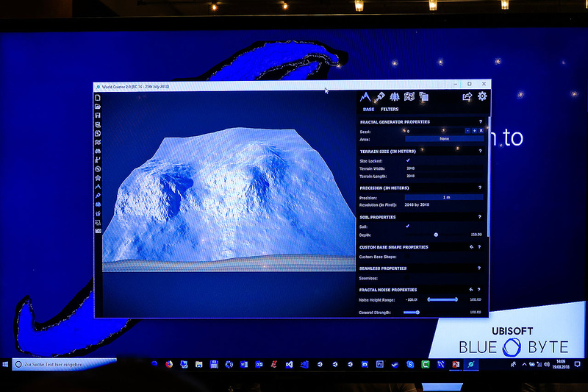Click the Seed input field

434,131
